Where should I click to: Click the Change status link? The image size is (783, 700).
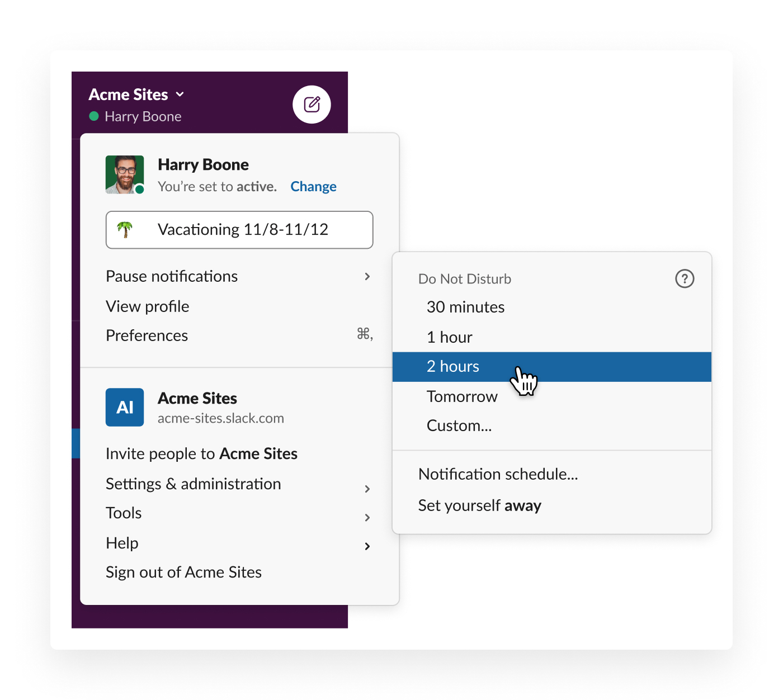point(313,187)
